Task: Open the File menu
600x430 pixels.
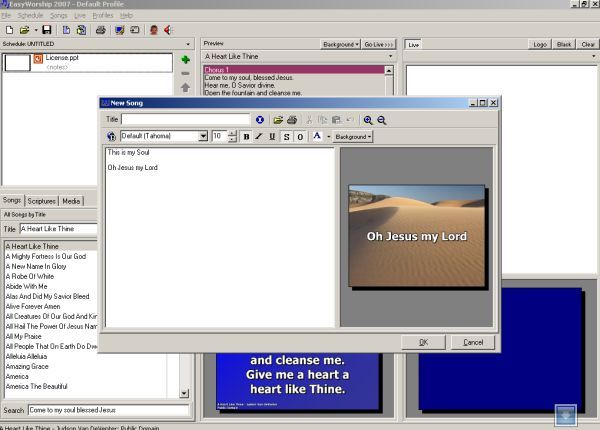Action: point(6,15)
